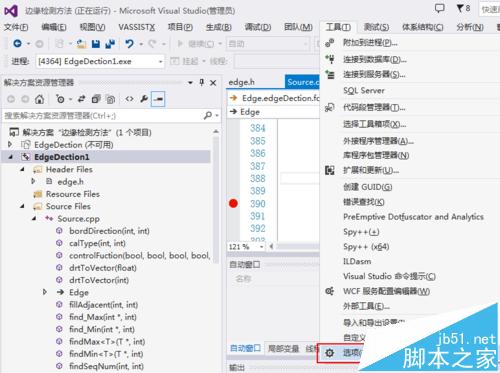This screenshot has height=373, width=500.
Task: Click line number 387 in editor
Action: pyautogui.click(x=258, y=166)
